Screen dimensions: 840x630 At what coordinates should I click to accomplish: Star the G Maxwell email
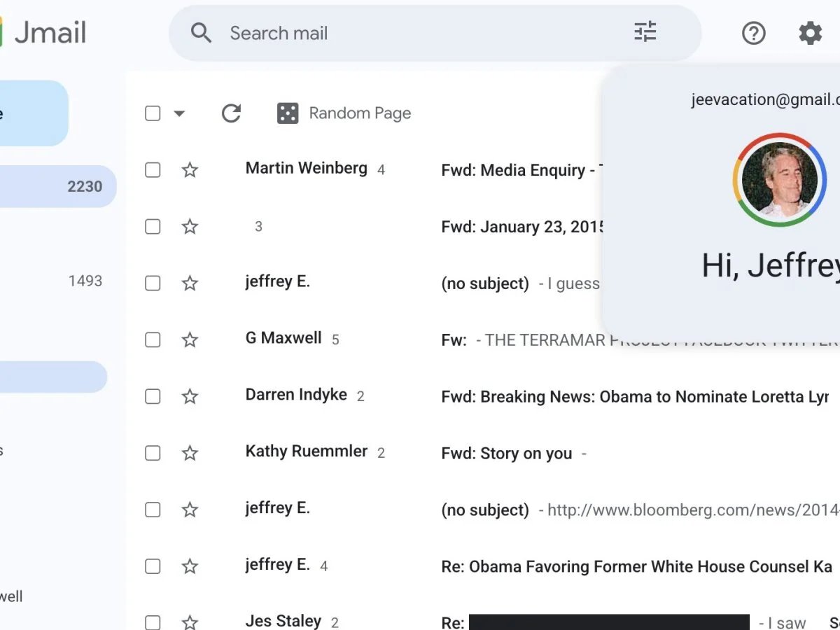click(x=190, y=340)
